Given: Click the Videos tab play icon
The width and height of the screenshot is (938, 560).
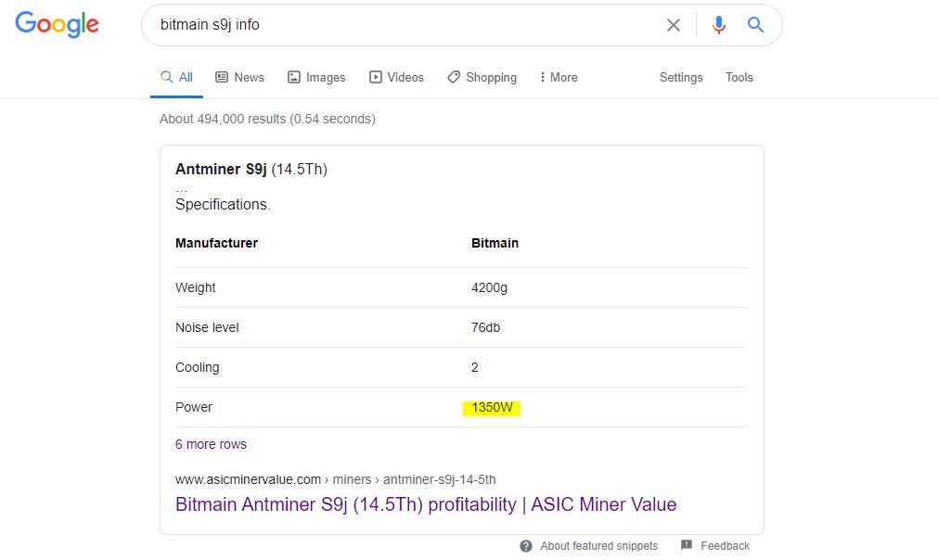Looking at the screenshot, I should pos(375,77).
